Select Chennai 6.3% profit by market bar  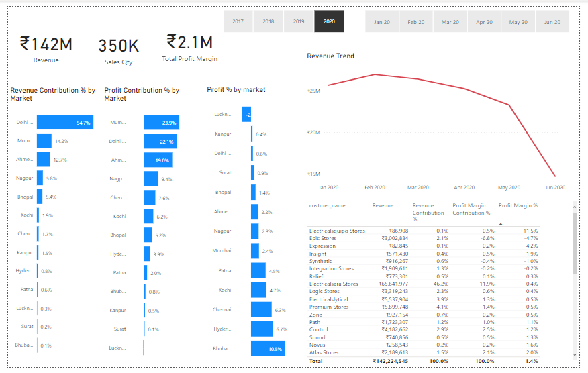261,310
